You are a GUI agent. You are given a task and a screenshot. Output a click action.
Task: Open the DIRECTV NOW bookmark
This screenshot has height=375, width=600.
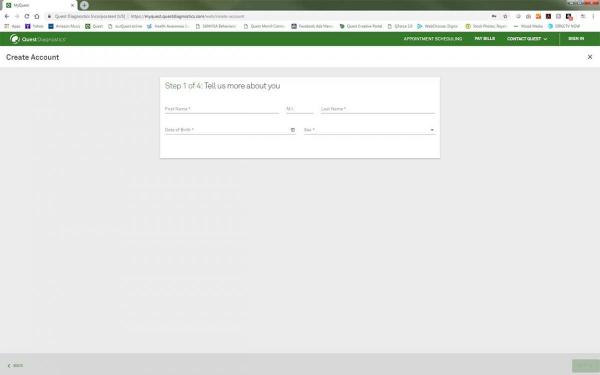564,26
